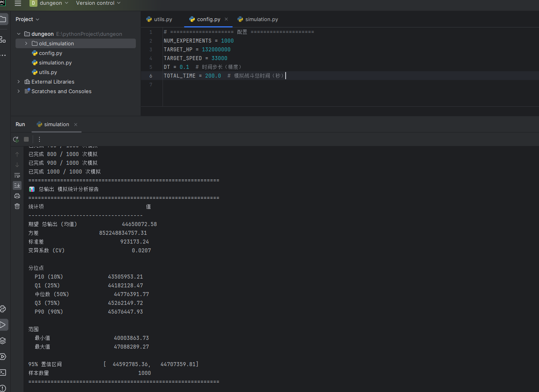This screenshot has height=392, width=539.
Task: Open the Python Packages tool window
Action: tap(3, 309)
